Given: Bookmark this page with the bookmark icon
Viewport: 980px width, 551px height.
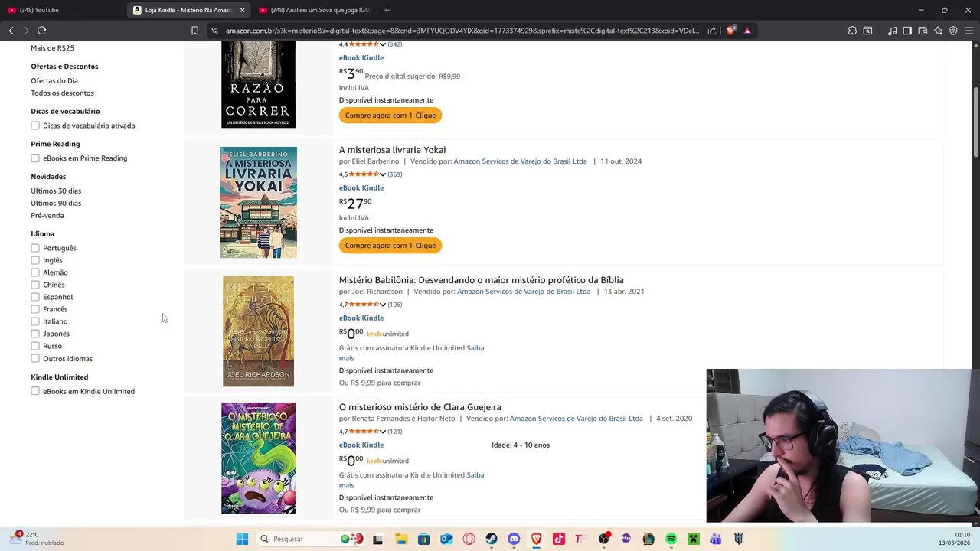Looking at the screenshot, I should (194, 31).
